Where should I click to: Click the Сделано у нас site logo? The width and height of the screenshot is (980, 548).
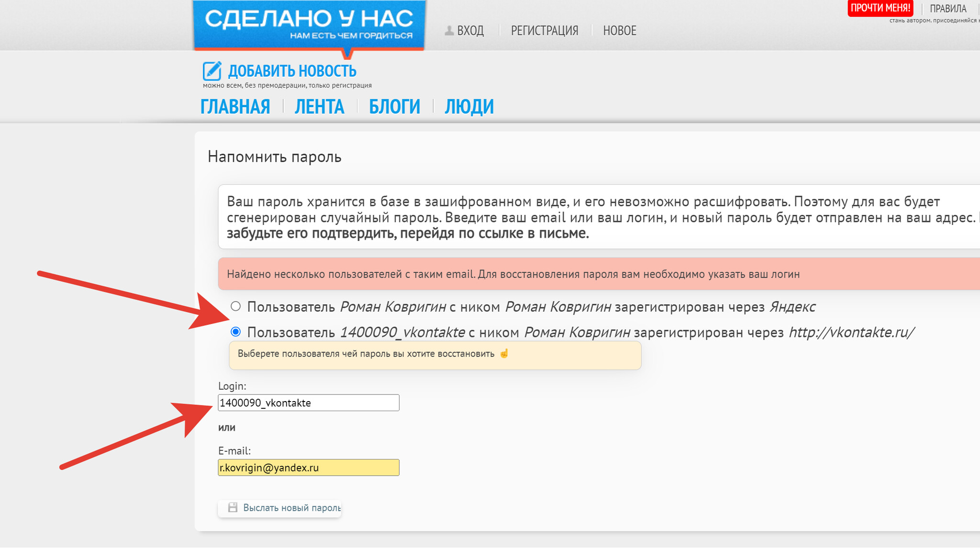(309, 25)
